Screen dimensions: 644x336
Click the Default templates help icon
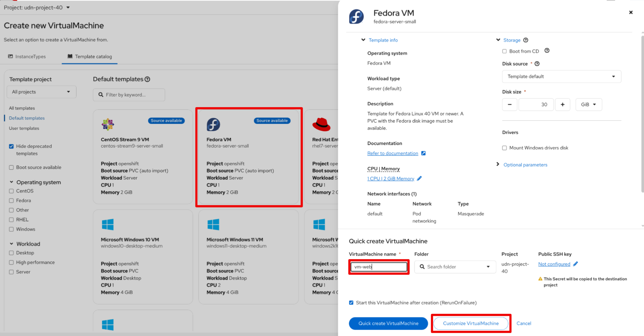(x=147, y=79)
